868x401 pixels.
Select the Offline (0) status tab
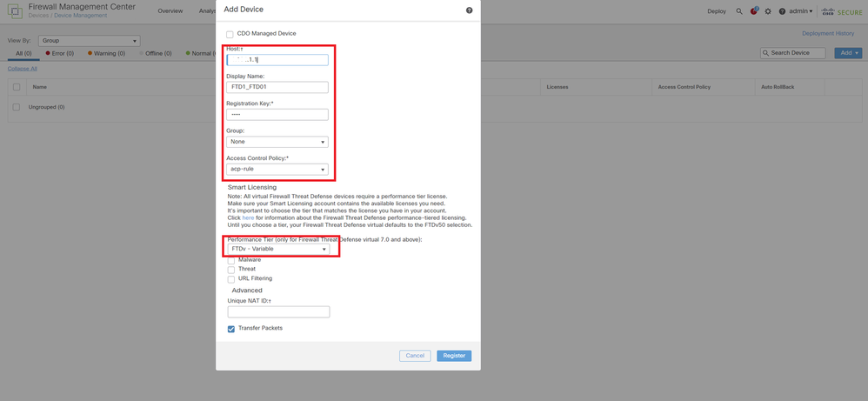click(x=155, y=54)
